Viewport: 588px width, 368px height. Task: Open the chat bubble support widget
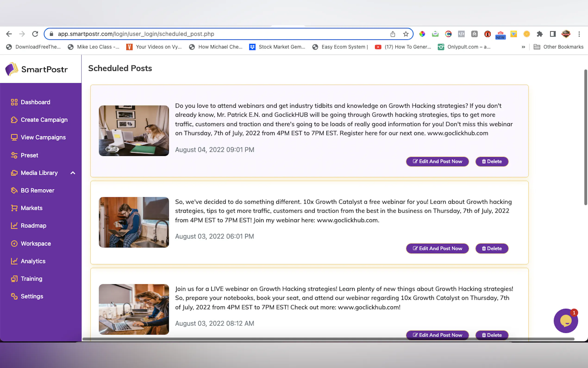[566, 321]
